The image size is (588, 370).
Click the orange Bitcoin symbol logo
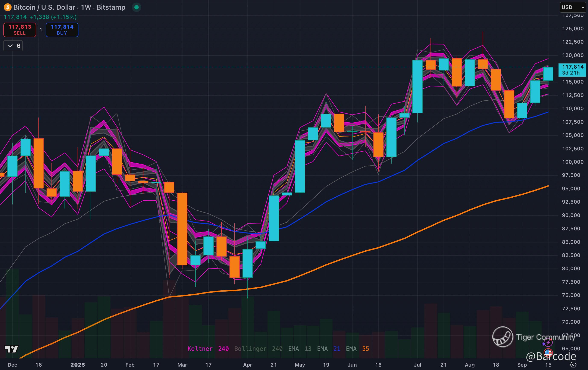(7, 7)
